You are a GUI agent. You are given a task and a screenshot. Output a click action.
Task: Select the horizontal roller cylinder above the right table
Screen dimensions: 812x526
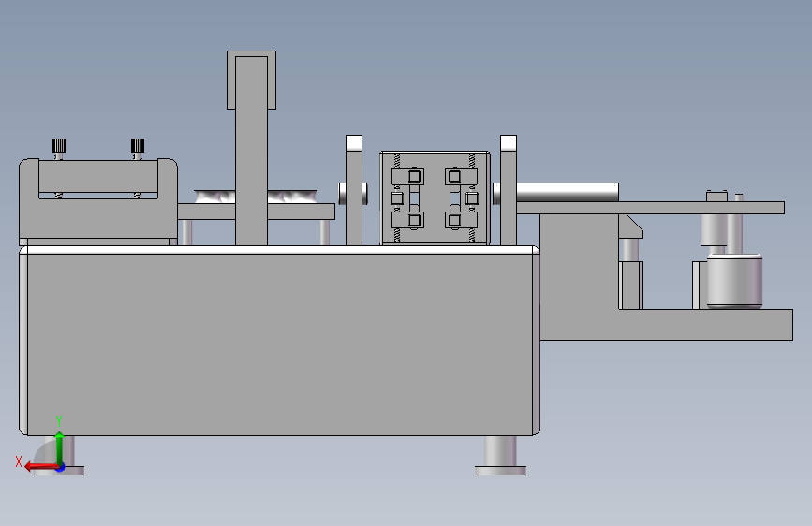coord(567,192)
